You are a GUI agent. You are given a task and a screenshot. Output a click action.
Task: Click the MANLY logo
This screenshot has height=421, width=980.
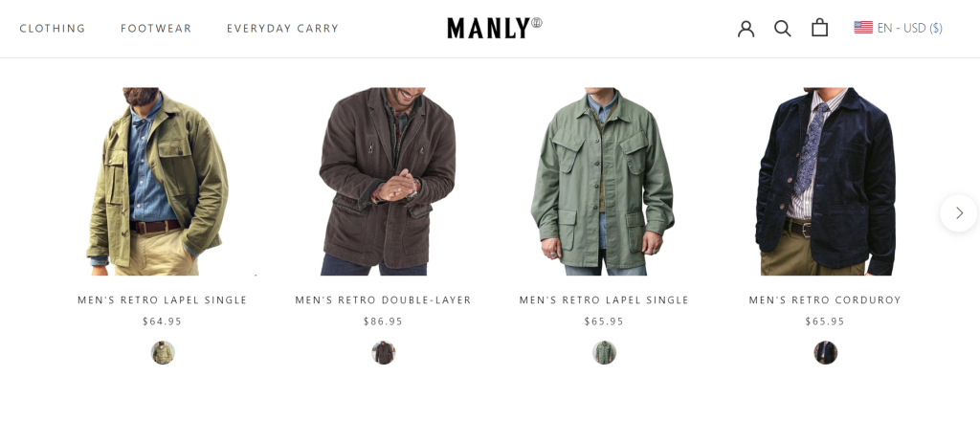tap(495, 28)
